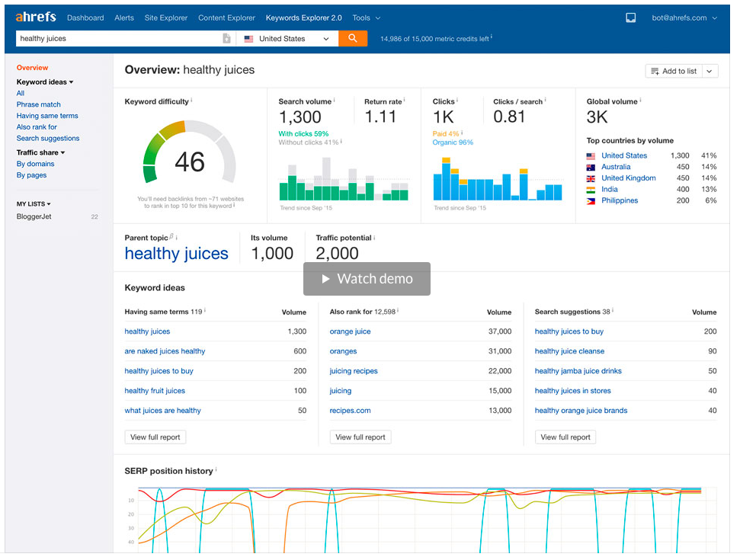Image resolution: width=756 pixels, height=557 pixels.
Task: Open By domains traffic share
Action: click(x=35, y=164)
